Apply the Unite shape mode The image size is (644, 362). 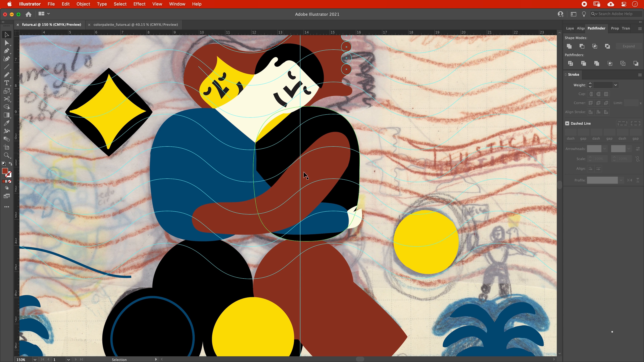pos(569,46)
